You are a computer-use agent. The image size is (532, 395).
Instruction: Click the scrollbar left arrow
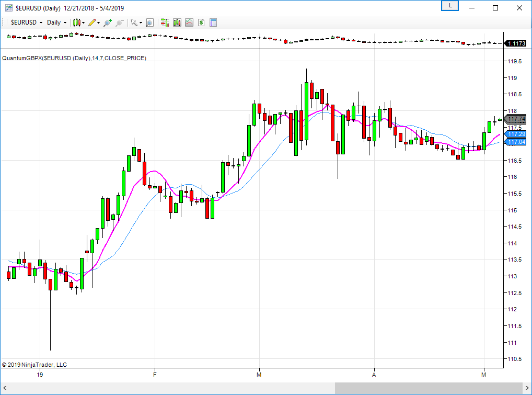point(5,388)
